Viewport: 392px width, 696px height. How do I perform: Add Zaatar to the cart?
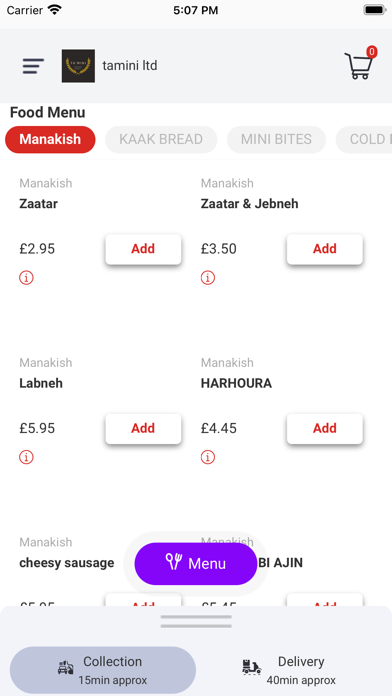[x=143, y=249]
